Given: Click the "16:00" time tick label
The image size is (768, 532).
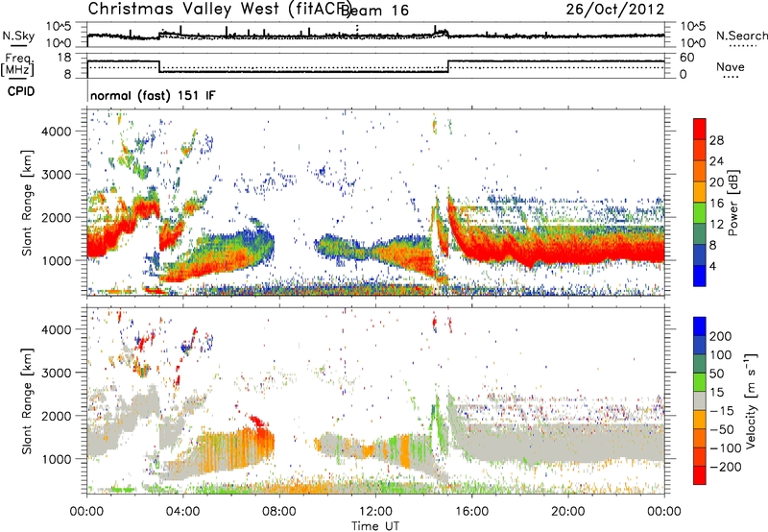Looking at the screenshot, I should tap(471, 512).
